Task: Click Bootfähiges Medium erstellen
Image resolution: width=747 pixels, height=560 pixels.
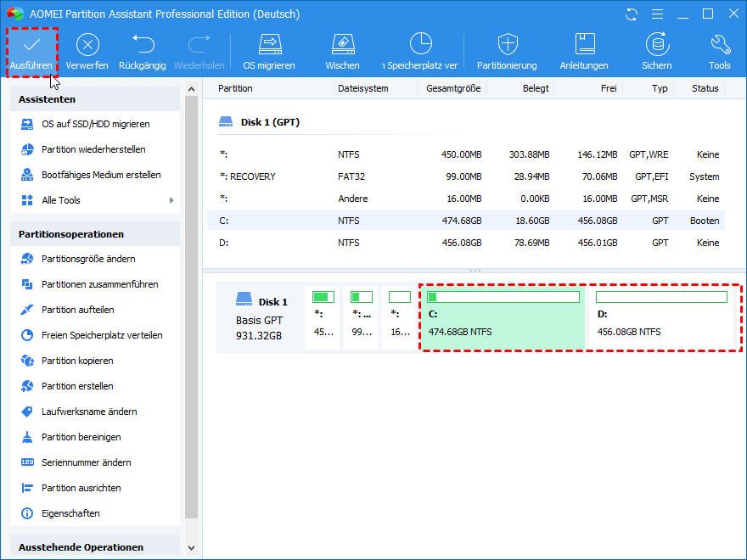Action: click(101, 175)
